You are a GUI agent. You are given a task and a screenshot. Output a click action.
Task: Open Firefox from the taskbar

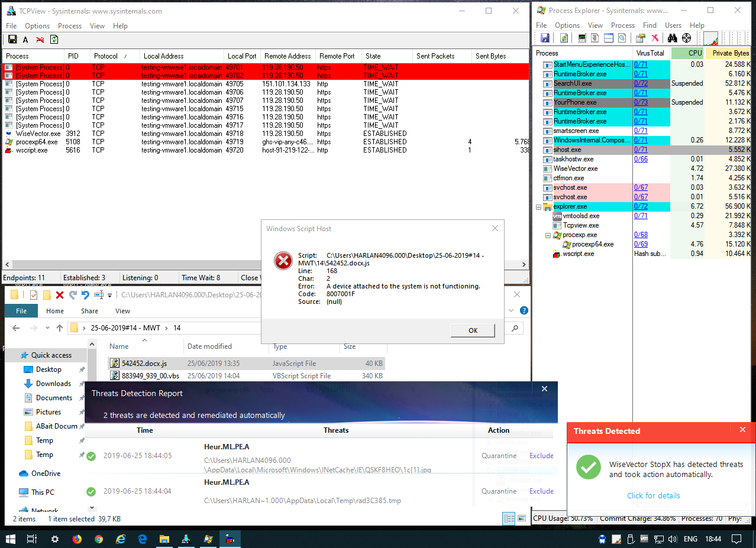[x=77, y=539]
